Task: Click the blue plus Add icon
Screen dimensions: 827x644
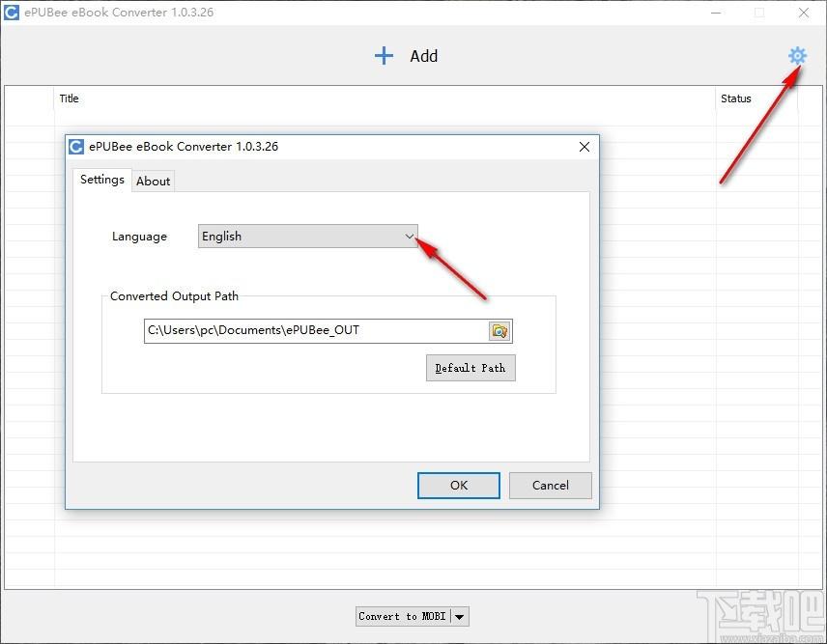Action: (x=384, y=55)
